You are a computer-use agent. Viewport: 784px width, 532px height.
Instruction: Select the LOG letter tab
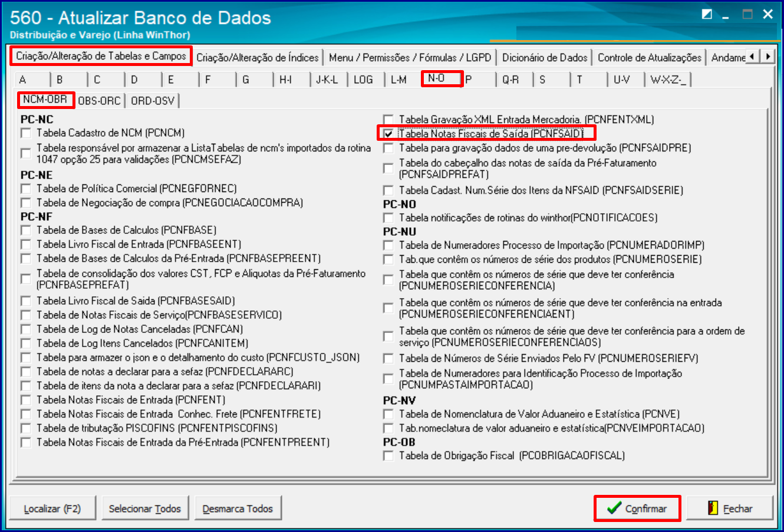[x=365, y=80]
